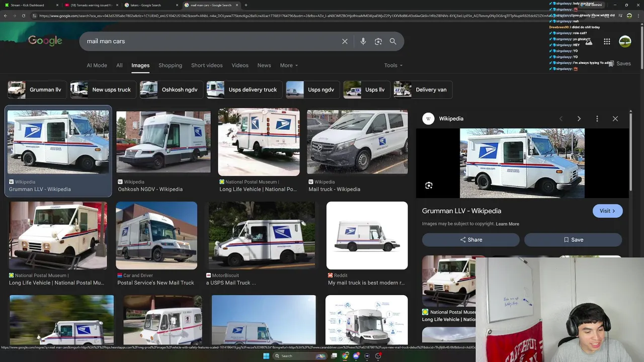Image resolution: width=644 pixels, height=362 pixels.
Task: Click the search field containing mail man cars
Action: 211,41
